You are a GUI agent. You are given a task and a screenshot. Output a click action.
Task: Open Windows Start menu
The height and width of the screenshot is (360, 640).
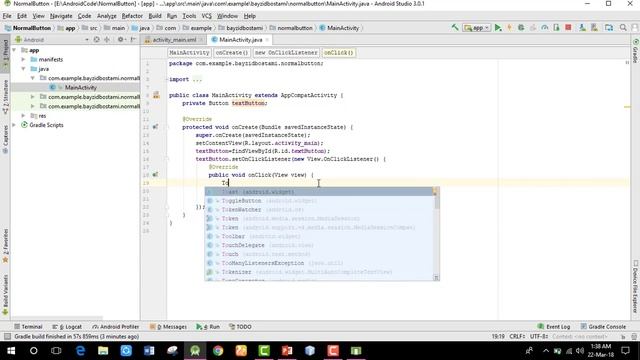[11, 351]
